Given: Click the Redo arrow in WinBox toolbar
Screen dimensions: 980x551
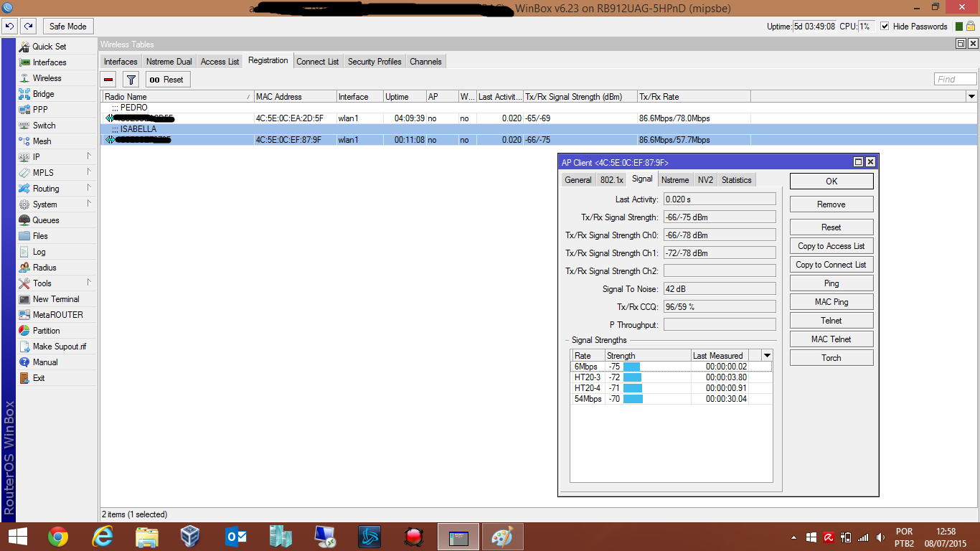Looking at the screenshot, I should [28, 27].
